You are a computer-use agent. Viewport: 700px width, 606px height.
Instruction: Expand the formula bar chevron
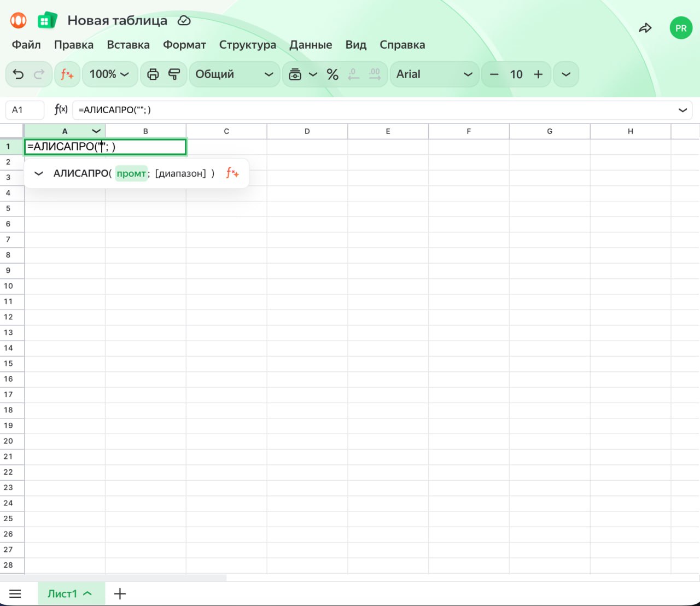pyautogui.click(x=682, y=110)
